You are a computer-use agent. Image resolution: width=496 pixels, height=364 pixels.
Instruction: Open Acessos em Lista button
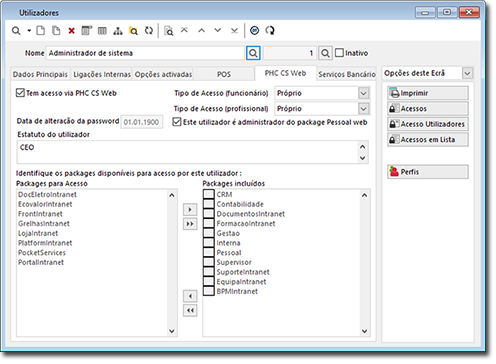click(428, 140)
